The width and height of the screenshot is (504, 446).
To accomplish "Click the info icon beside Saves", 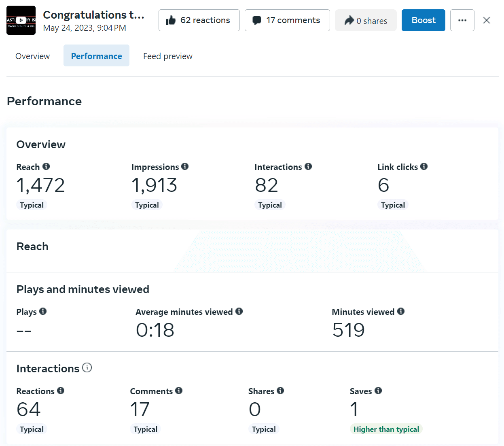I will click(378, 391).
